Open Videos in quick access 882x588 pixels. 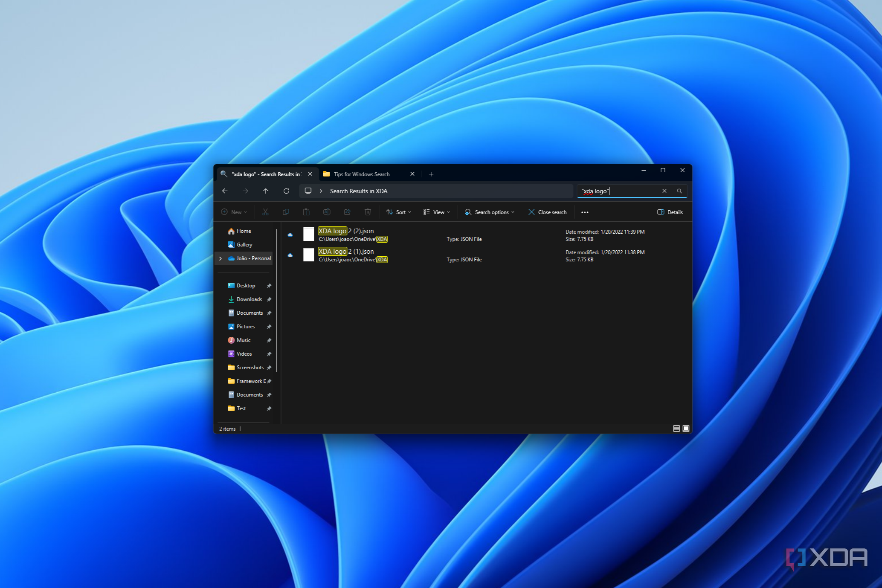click(244, 354)
